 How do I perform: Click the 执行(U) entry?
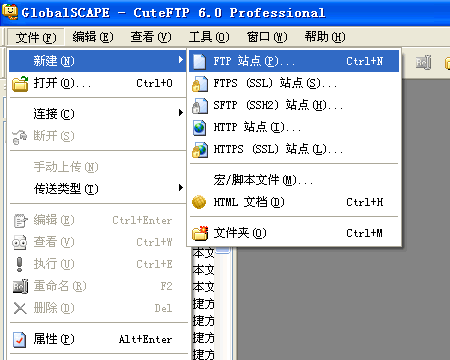pyautogui.click(x=97, y=264)
